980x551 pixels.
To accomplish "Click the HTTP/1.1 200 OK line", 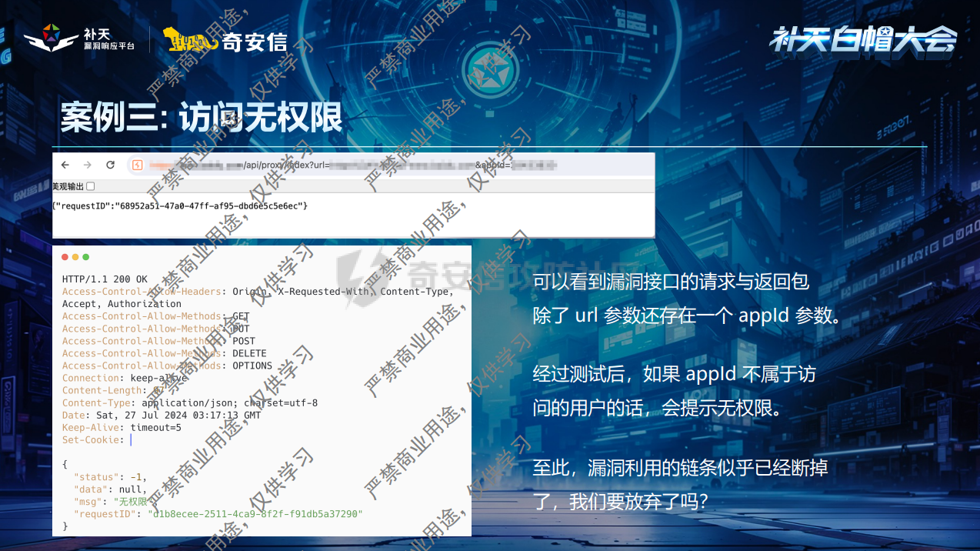I will (105, 279).
